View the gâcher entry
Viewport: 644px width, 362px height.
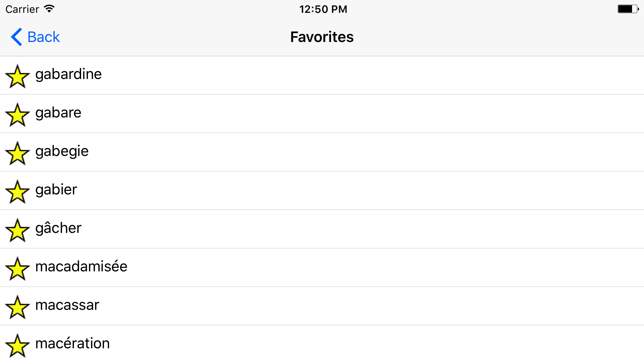[x=58, y=228]
